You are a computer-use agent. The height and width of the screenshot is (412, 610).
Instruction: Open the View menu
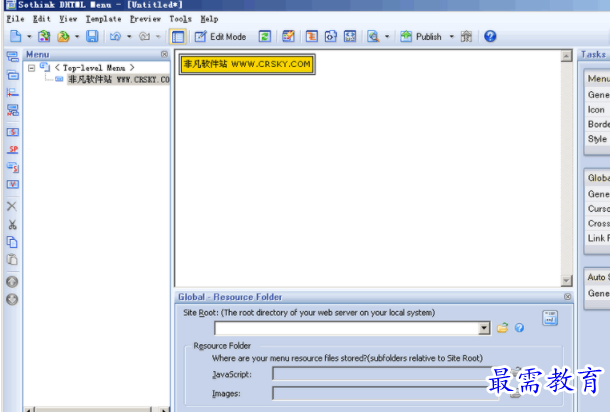(x=68, y=19)
